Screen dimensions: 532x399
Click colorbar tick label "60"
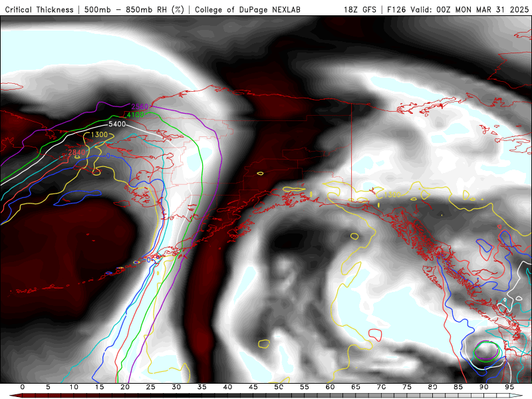pyautogui.click(x=330, y=387)
